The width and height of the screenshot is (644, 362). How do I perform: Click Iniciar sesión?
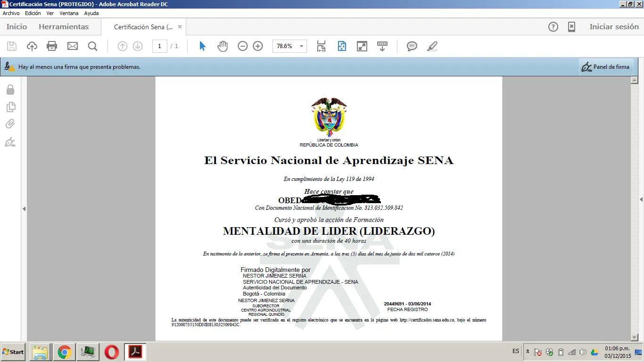click(614, 27)
